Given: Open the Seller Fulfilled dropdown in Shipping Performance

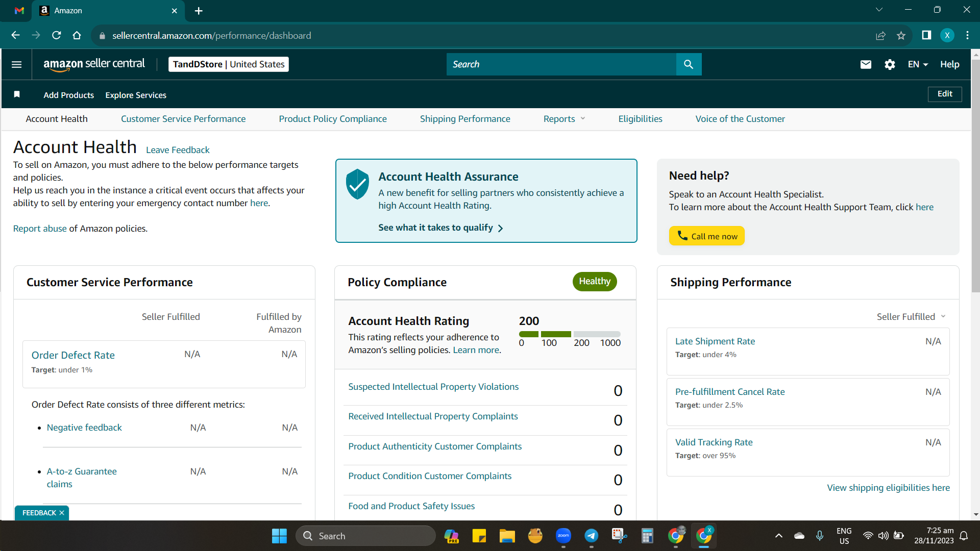Looking at the screenshot, I should (x=911, y=317).
